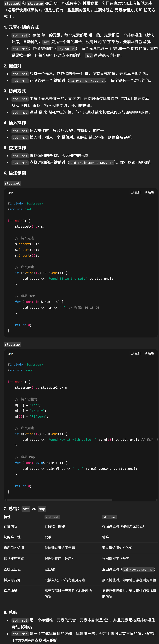Screen dimensions: 159x644
Task: Click the code line "std::set<int> s;"
Action: (30, 227)
